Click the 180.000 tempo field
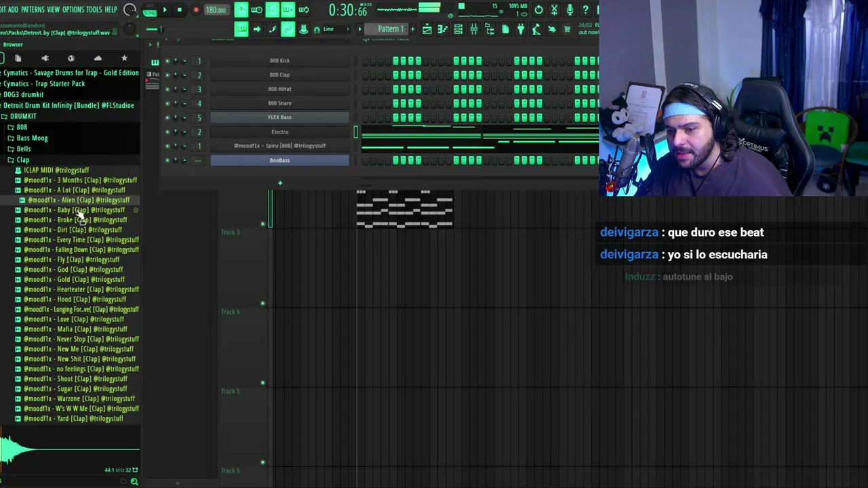The image size is (868, 488). pyautogui.click(x=217, y=9)
